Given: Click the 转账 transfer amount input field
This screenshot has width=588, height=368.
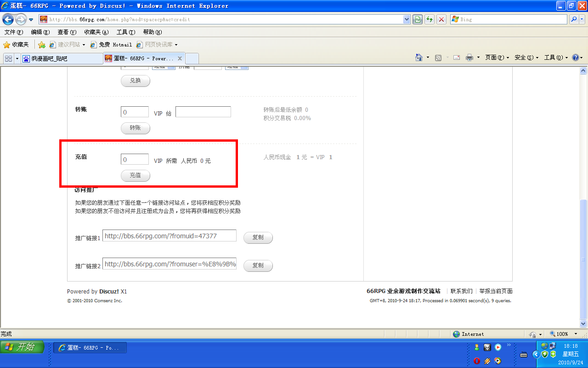Looking at the screenshot, I should 135,112.
